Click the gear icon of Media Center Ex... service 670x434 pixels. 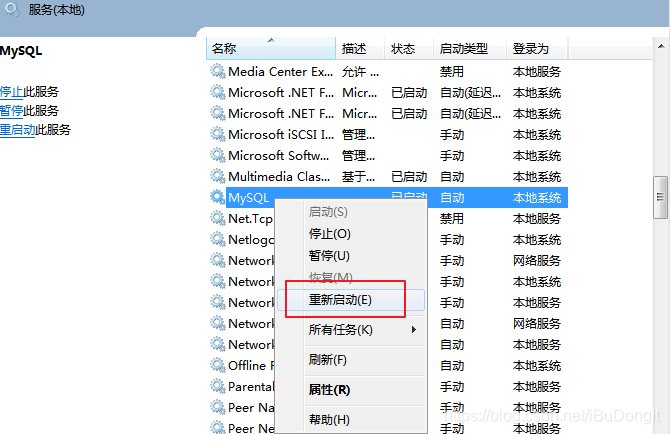coord(217,71)
